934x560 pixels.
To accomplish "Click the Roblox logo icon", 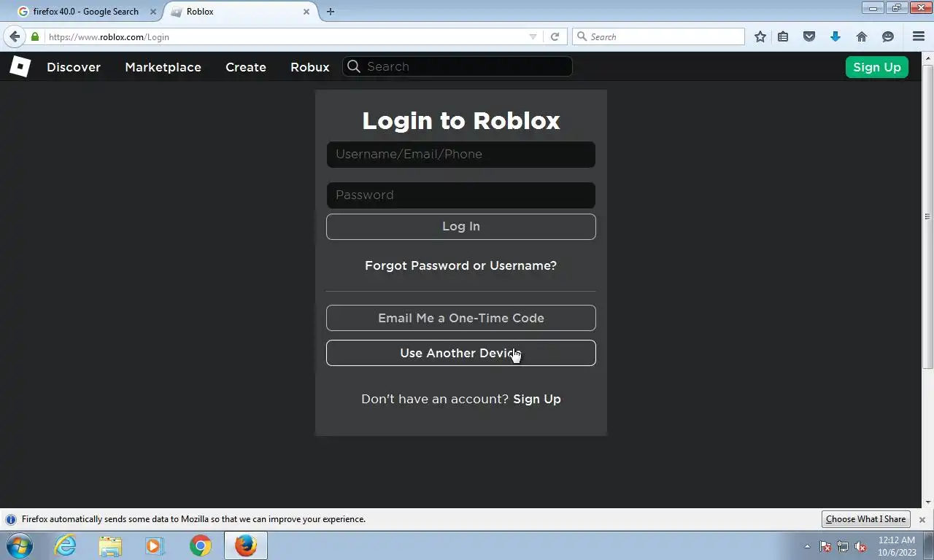I will pyautogui.click(x=20, y=66).
